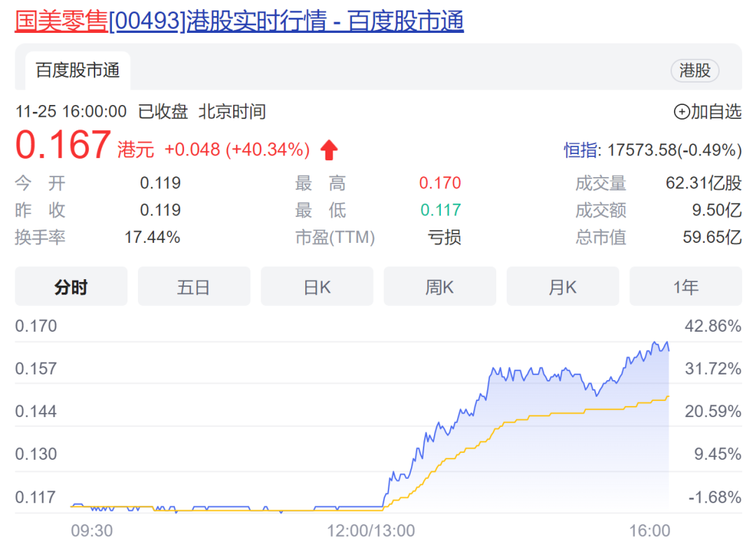Click the current price 0.167
The image size is (756, 548).
(x=63, y=145)
